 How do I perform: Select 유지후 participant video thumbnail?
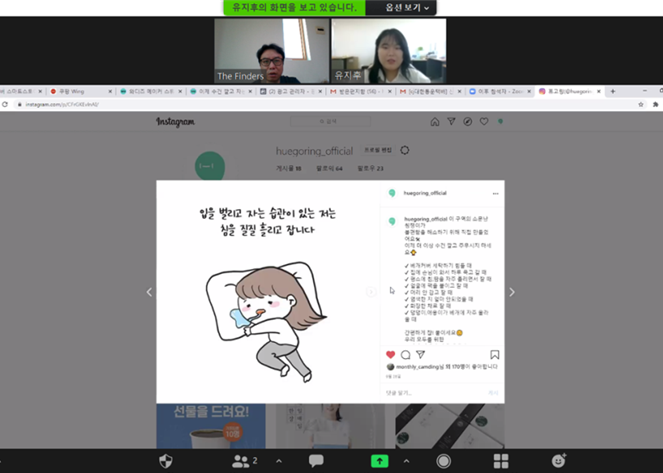[389, 51]
